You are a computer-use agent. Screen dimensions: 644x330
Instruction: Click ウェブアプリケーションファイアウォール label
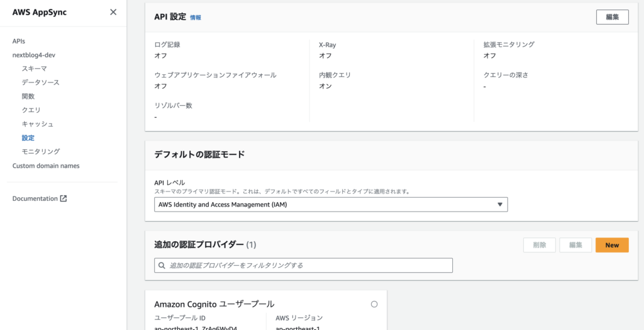click(x=215, y=75)
